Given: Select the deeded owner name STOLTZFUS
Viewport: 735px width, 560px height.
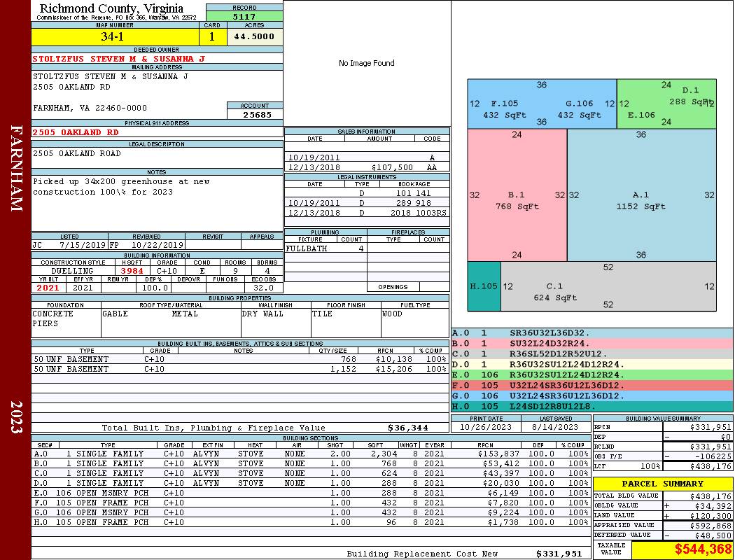Looking at the screenshot, I should pyautogui.click(x=118, y=59).
